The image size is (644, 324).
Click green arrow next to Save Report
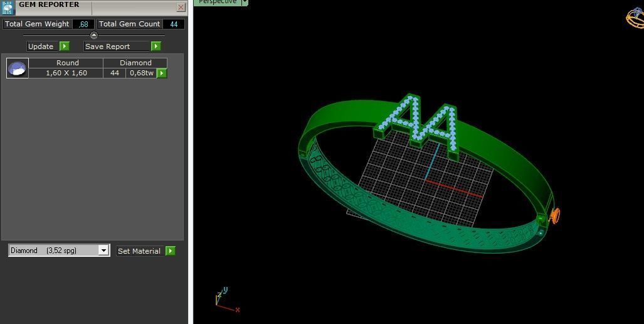[x=156, y=46]
